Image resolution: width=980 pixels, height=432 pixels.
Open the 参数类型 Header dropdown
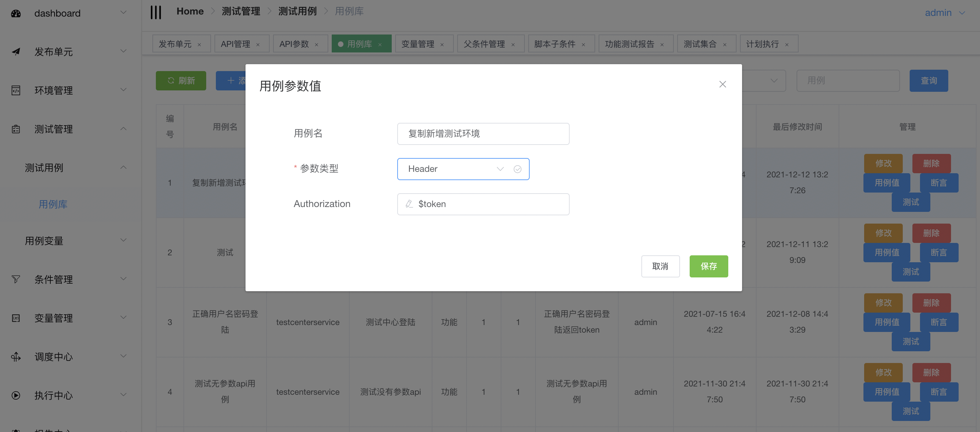pos(463,169)
